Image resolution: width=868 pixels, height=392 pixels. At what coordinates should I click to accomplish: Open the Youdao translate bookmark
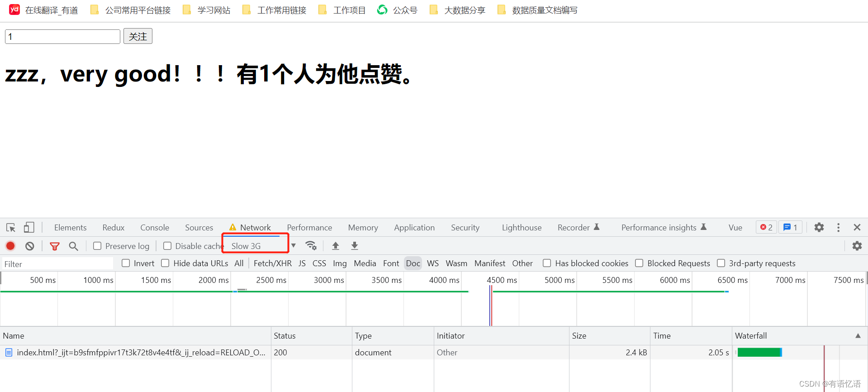click(43, 10)
